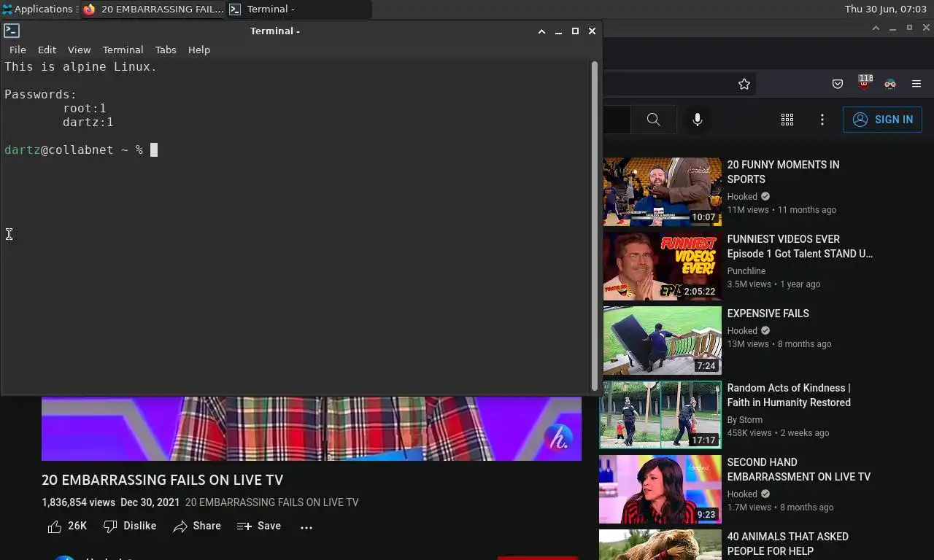Open the uBlock extension icon showing 118

[x=864, y=83]
